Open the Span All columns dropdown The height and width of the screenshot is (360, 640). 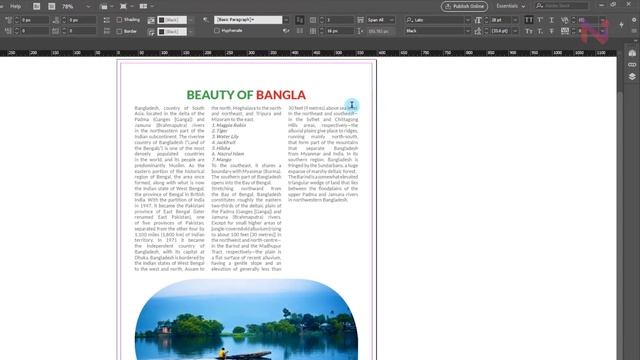pos(382,20)
